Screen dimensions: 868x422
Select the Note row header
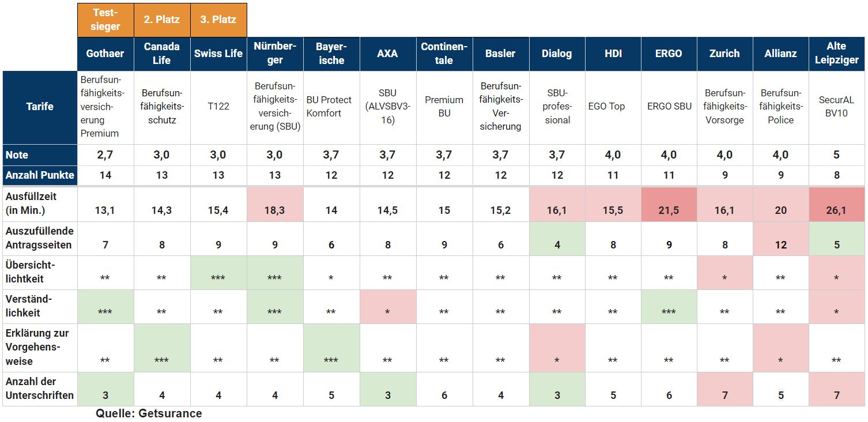coord(40,155)
